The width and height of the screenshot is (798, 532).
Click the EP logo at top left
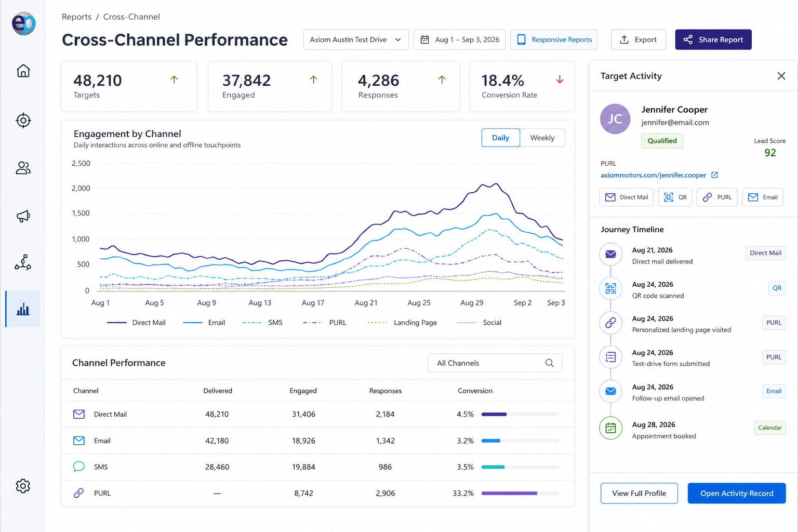click(x=23, y=23)
